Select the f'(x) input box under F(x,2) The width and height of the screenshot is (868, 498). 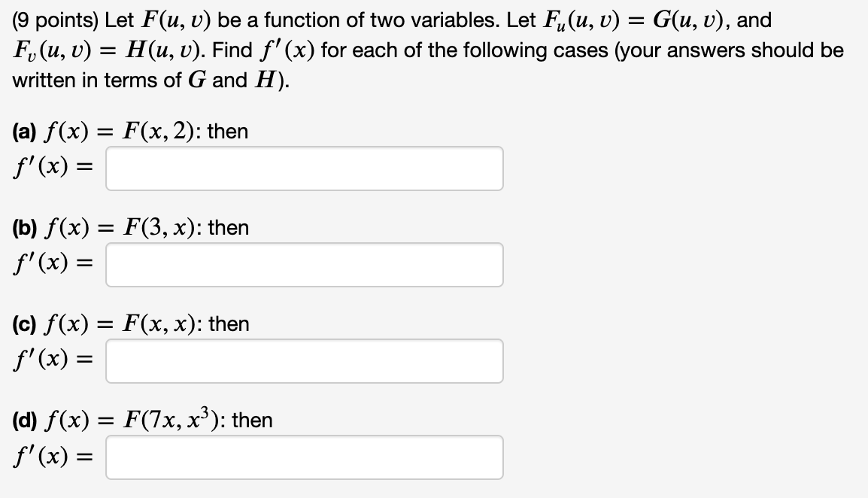coord(305,168)
